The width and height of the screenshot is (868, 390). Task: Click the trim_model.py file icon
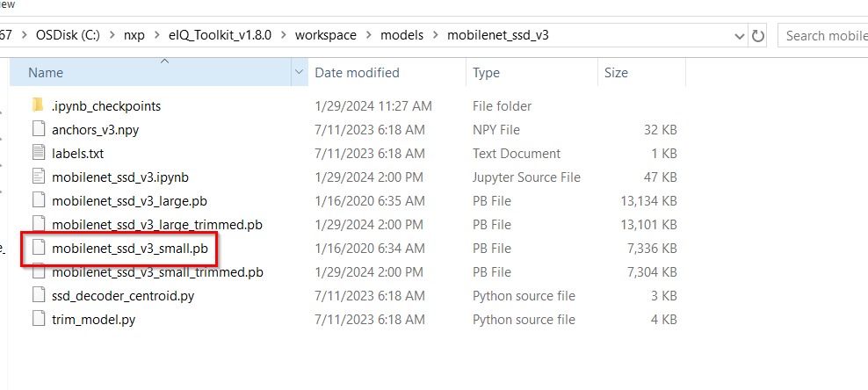[x=37, y=319]
